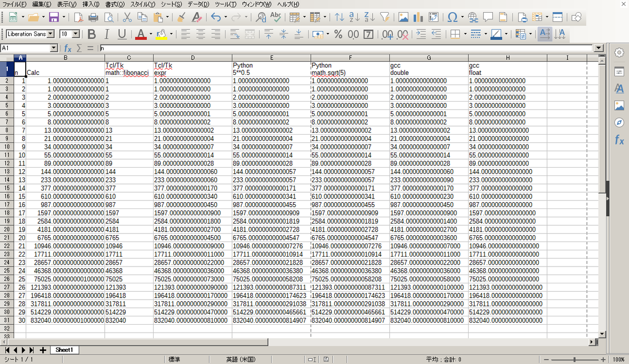Sort descending Z to A
629x364 pixels.
[370, 17]
